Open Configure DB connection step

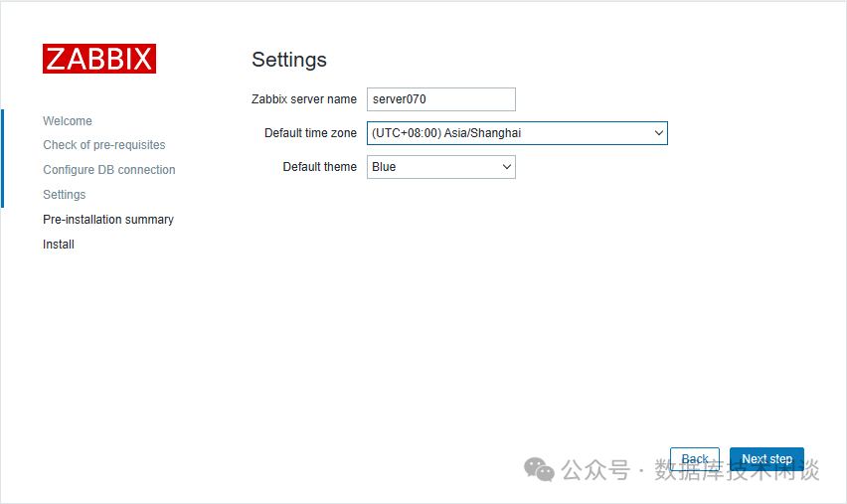(x=109, y=170)
